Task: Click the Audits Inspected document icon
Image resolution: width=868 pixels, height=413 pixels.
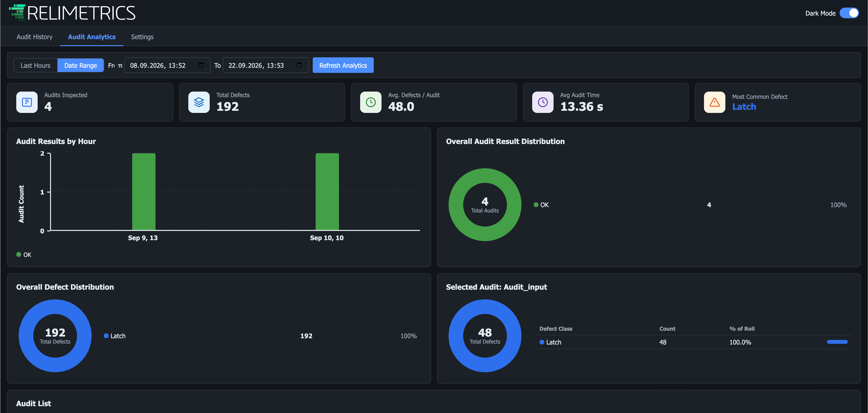Action: pos(27,102)
